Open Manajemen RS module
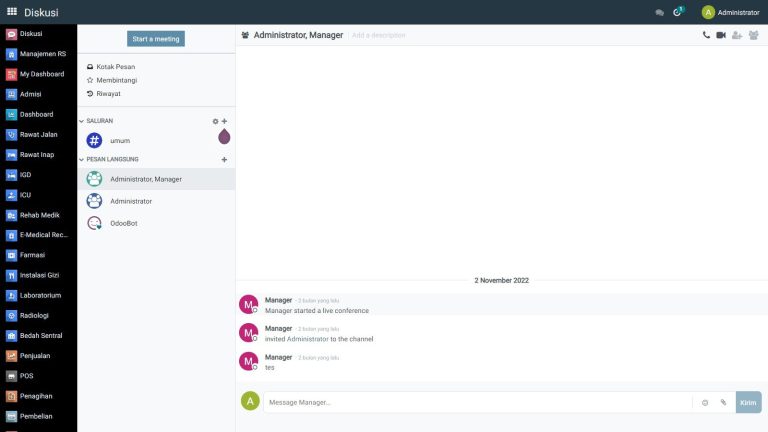Viewport: 768px width, 432px height. [x=38, y=54]
